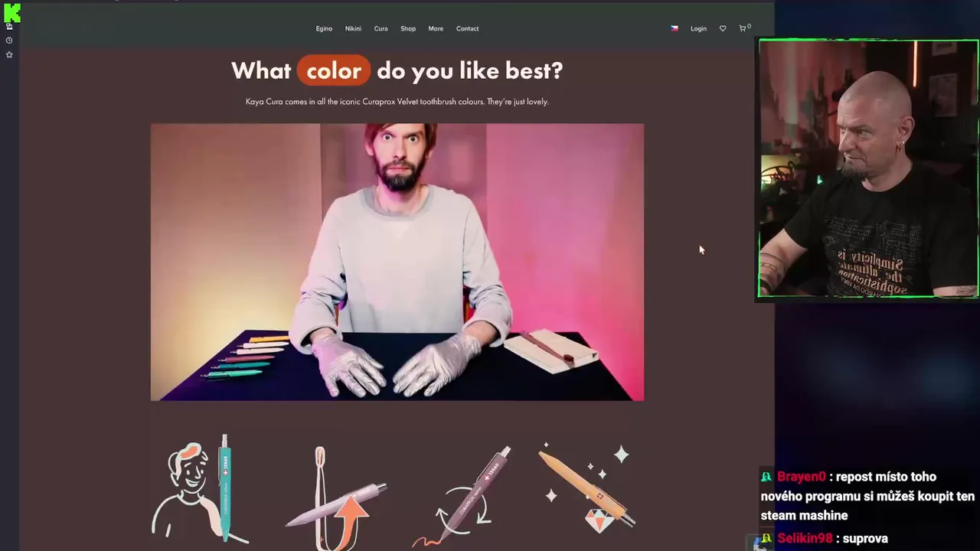Play the video of man with pens

pyautogui.click(x=397, y=262)
